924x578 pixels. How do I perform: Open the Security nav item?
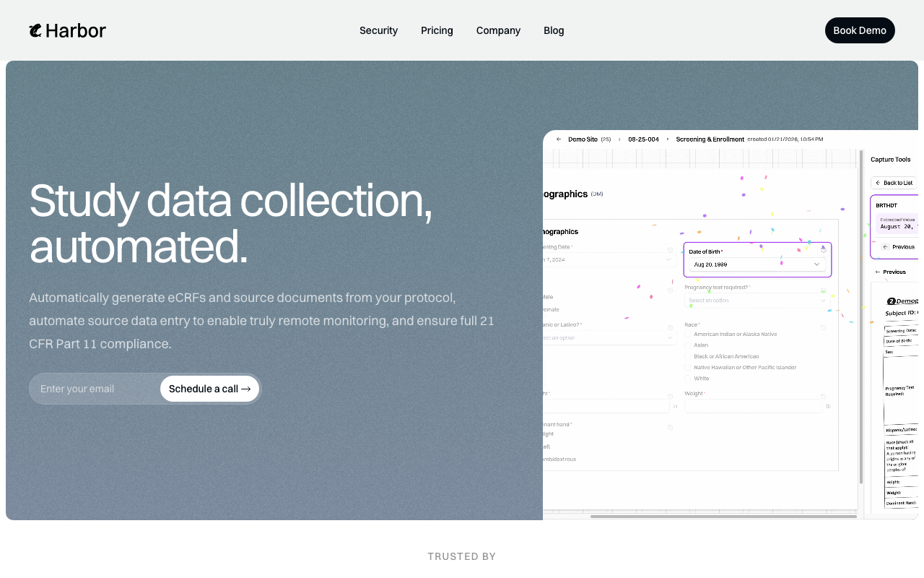pos(378,30)
